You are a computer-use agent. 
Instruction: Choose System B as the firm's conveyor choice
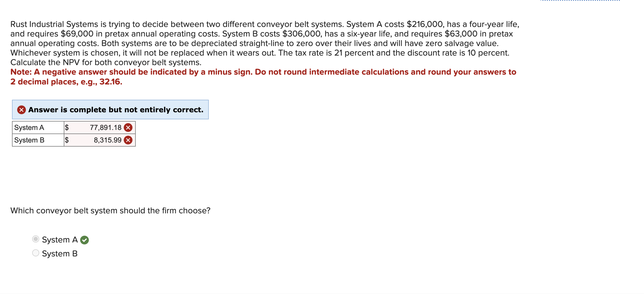click(35, 253)
